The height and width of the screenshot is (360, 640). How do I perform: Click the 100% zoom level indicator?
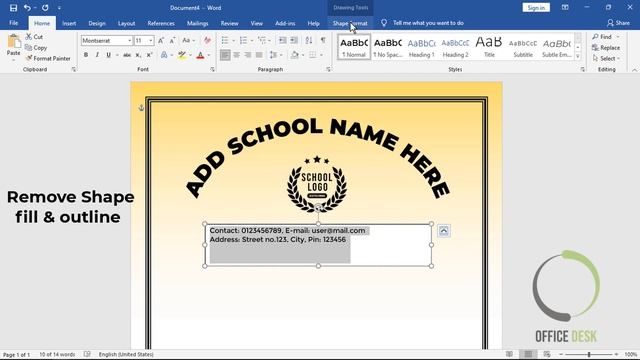(x=630, y=354)
